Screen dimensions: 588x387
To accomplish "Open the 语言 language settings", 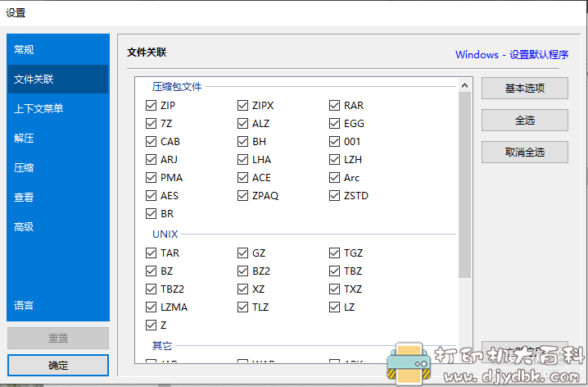I will pos(58,305).
